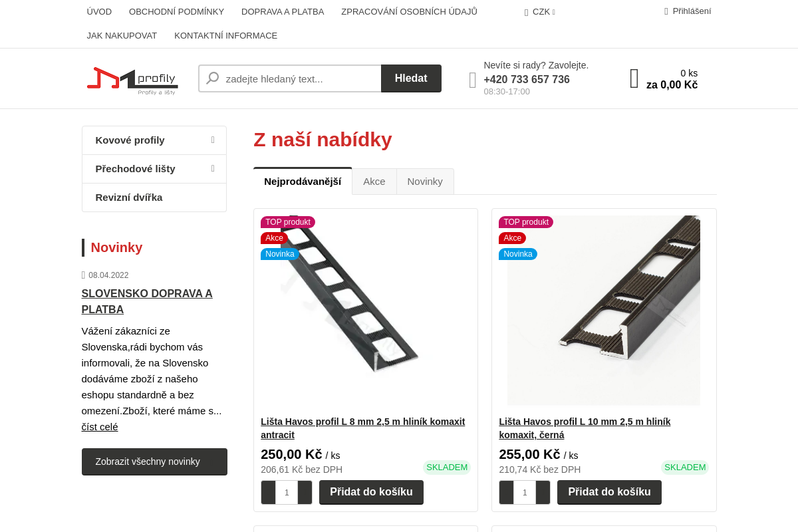Click the phone icon beside contact number
Viewport: 798px width, 532px height.
pyautogui.click(x=473, y=80)
